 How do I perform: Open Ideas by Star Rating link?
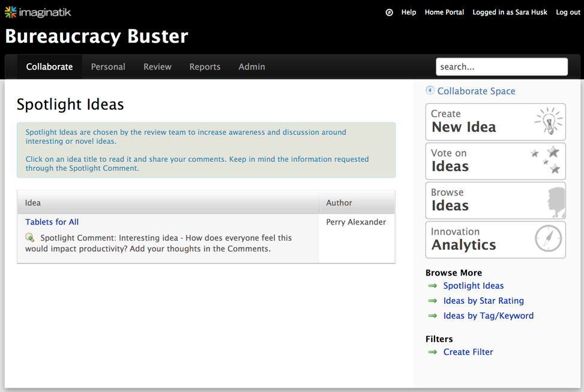pos(483,301)
